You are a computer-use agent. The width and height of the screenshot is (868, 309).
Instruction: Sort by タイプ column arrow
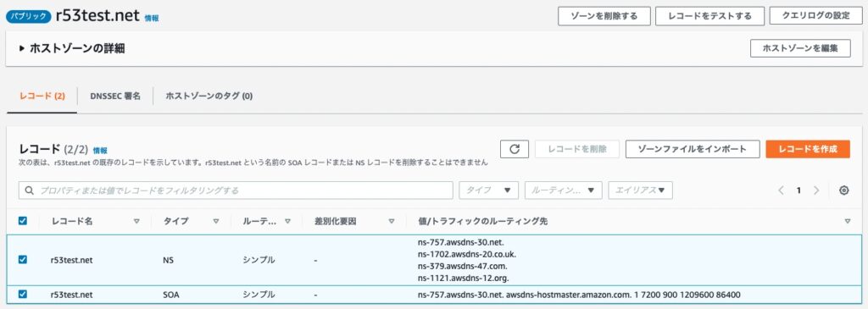[x=216, y=221]
